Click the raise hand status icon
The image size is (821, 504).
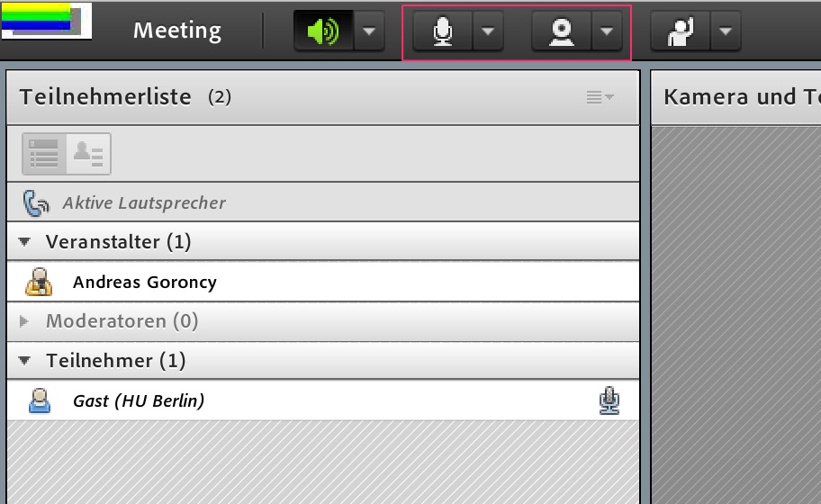point(681,32)
